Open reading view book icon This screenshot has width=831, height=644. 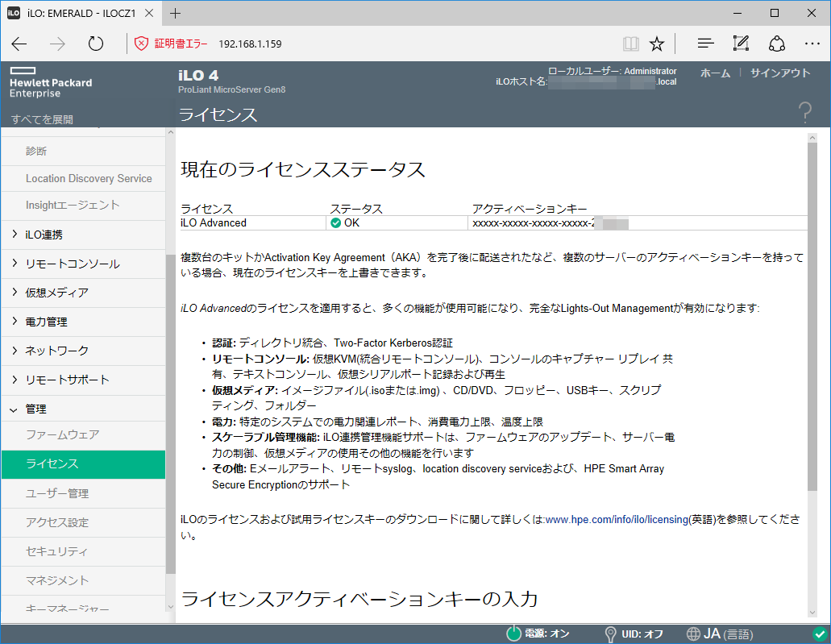point(630,44)
